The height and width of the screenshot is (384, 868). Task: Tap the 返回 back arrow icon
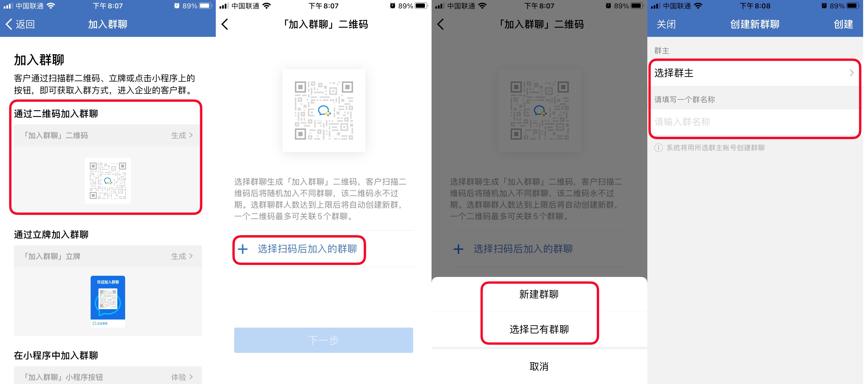[9, 24]
